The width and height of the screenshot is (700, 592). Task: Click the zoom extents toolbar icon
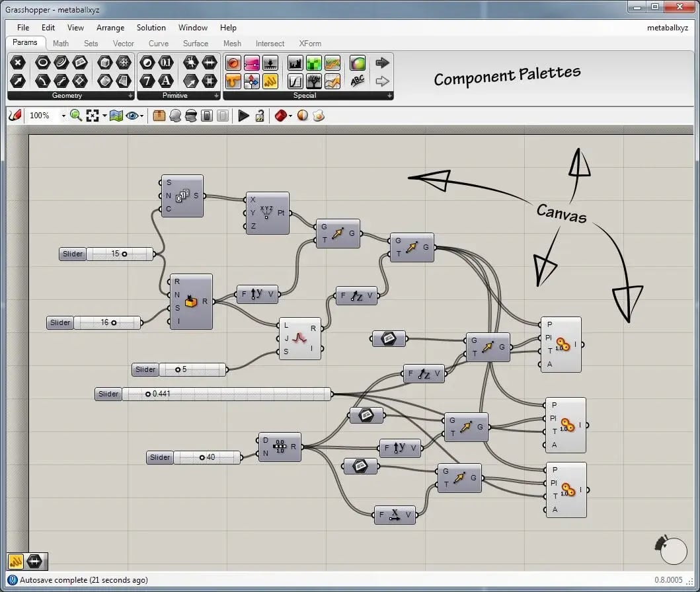click(91, 116)
